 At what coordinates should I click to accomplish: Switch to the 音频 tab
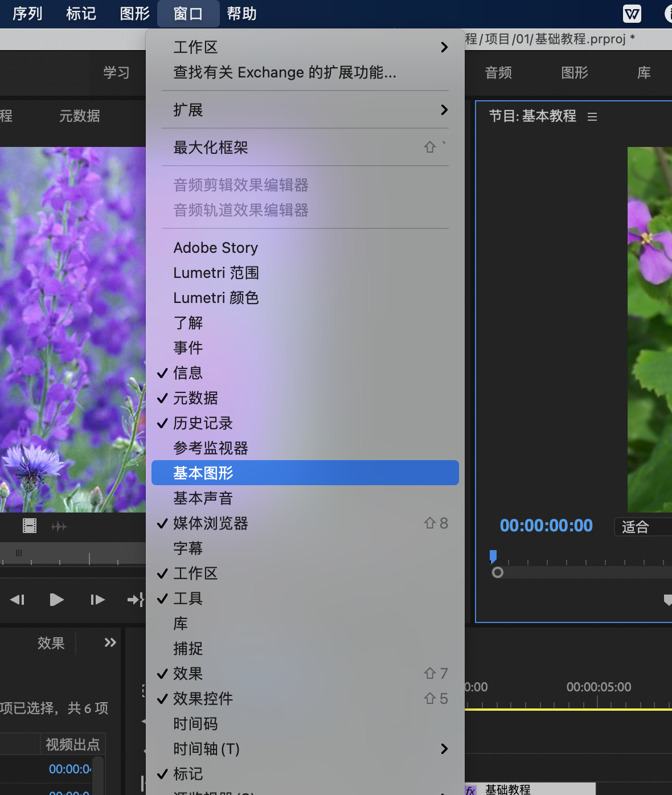498,73
